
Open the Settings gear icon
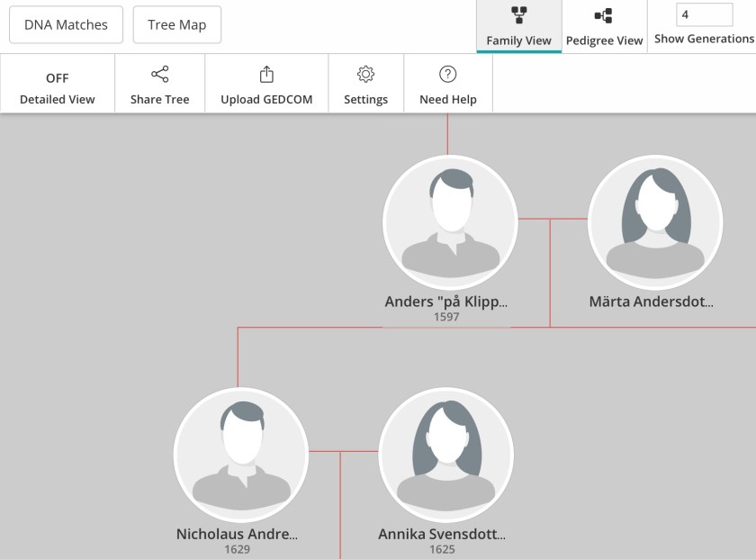point(365,75)
